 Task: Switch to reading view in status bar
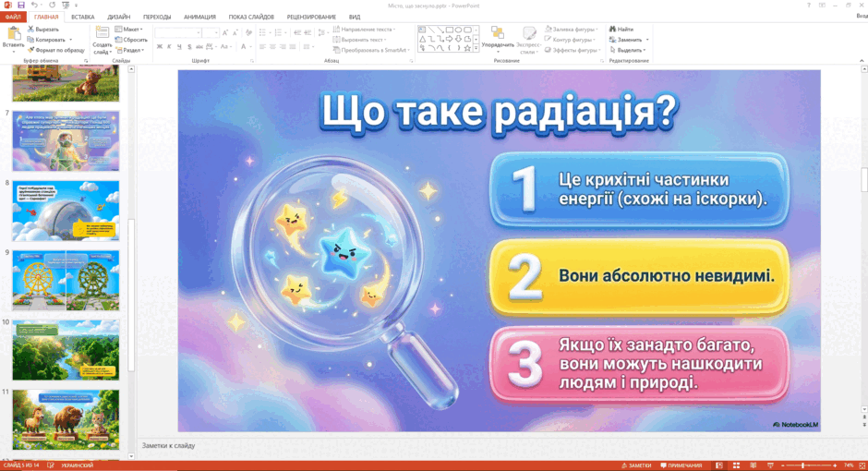click(x=753, y=466)
